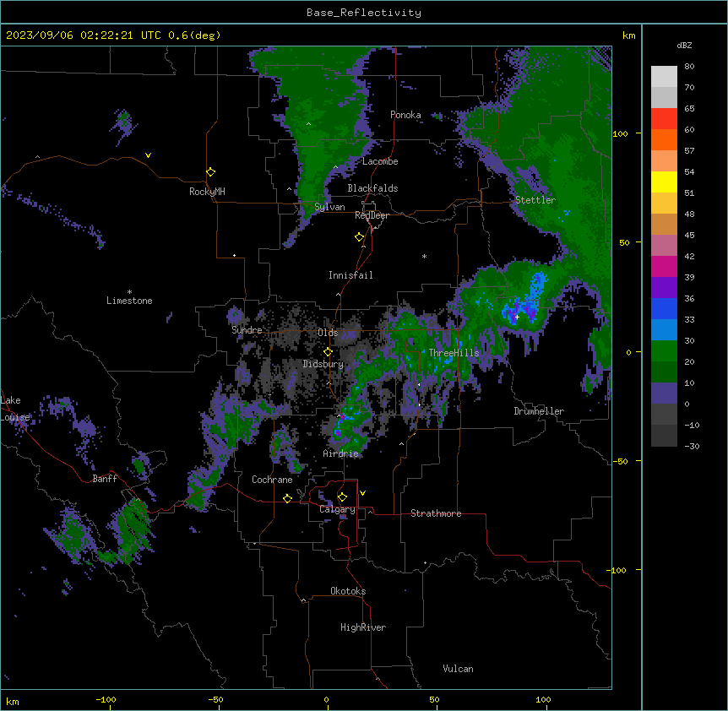Click the Sylvan town label
The height and width of the screenshot is (711, 728).
click(329, 207)
